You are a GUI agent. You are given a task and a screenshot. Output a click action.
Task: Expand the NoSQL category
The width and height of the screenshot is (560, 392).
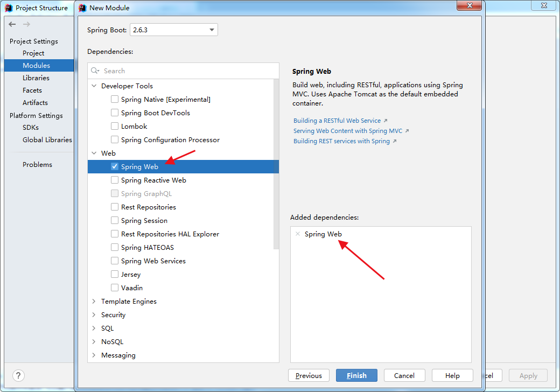[x=94, y=342]
